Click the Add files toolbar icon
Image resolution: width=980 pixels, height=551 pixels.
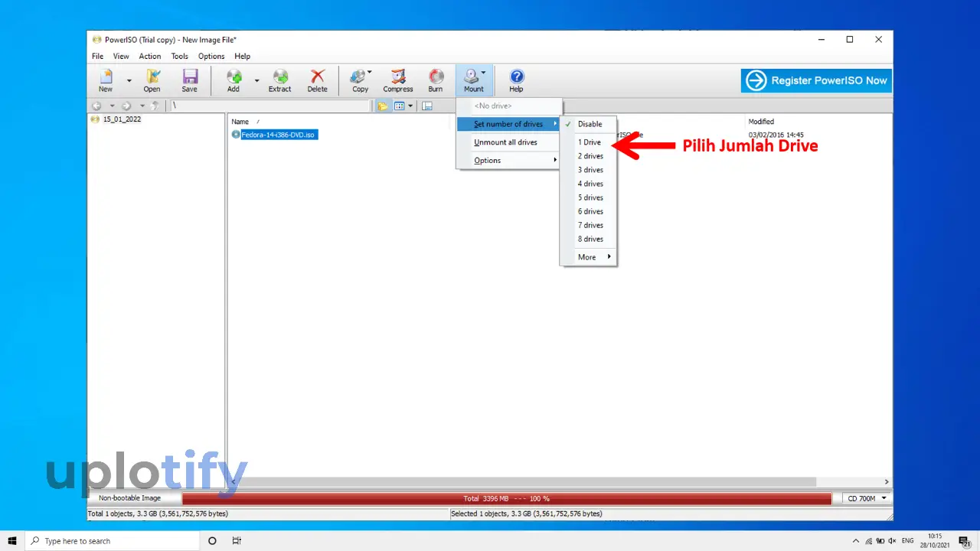(234, 80)
